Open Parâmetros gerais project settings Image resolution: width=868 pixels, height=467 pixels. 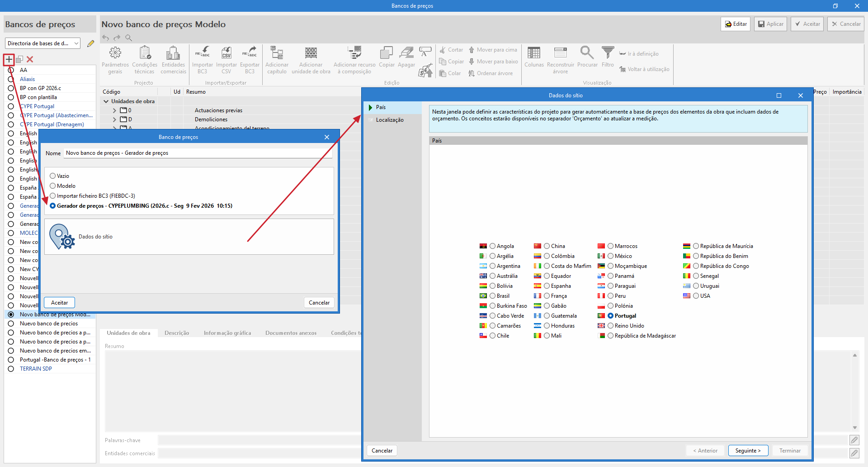point(115,60)
